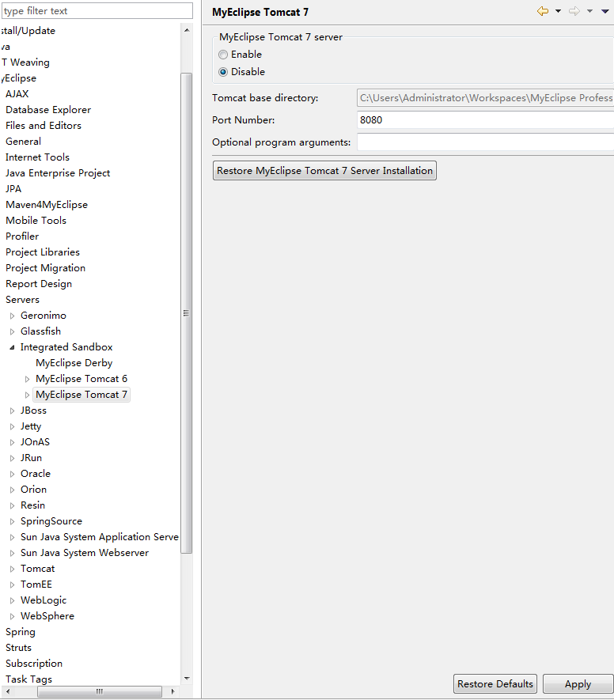Click the type filter text box
This screenshot has width=614, height=700.
point(97,11)
